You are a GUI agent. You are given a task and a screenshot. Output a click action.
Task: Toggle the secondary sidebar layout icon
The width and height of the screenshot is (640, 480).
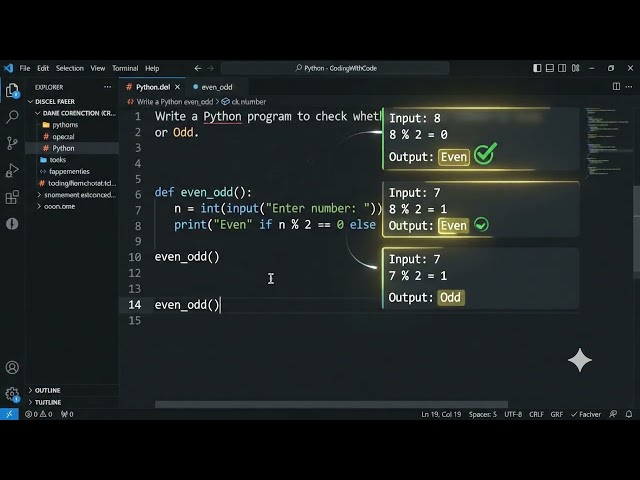(562, 68)
